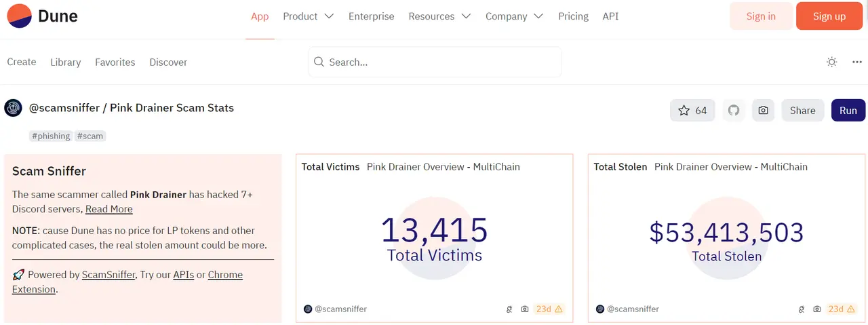Click the search magnifier icon
This screenshot has height=325, width=868.
[319, 62]
